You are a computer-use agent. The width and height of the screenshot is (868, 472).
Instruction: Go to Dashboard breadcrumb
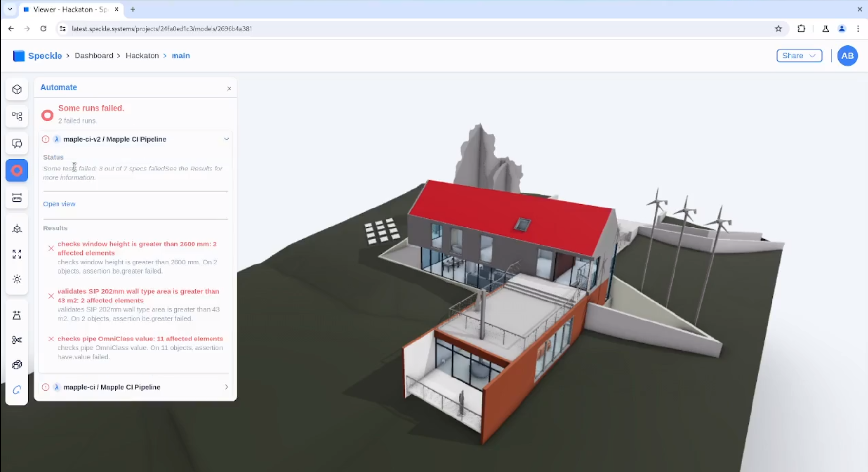point(94,56)
